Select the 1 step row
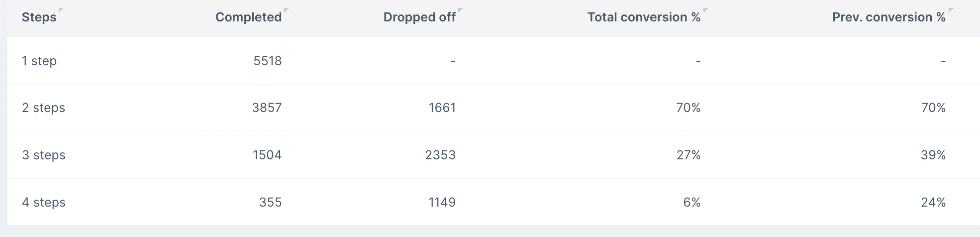 pyautogui.click(x=493, y=61)
